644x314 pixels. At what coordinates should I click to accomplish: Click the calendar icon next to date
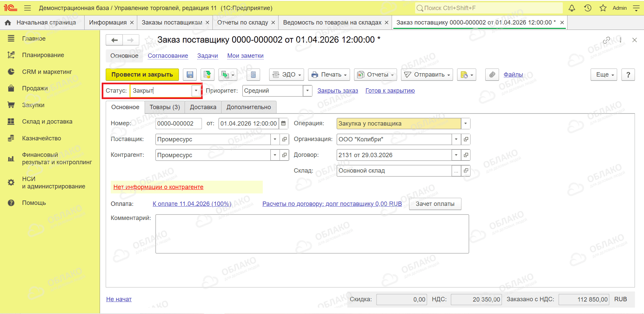click(284, 124)
